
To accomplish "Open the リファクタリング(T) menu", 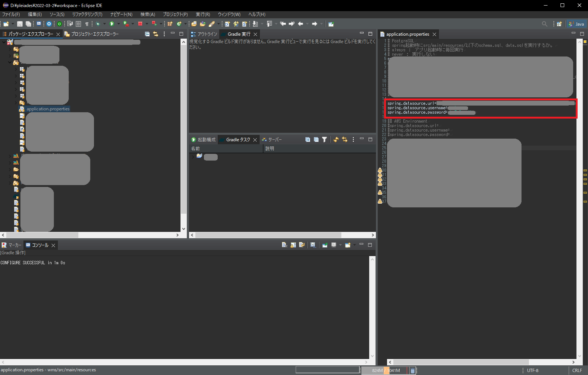I will (87, 14).
